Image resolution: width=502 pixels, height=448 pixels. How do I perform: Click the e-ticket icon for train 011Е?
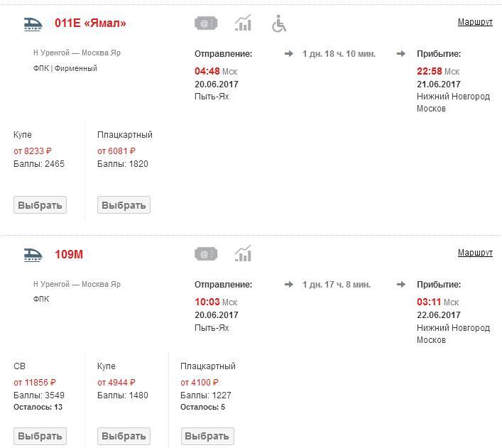(x=206, y=23)
